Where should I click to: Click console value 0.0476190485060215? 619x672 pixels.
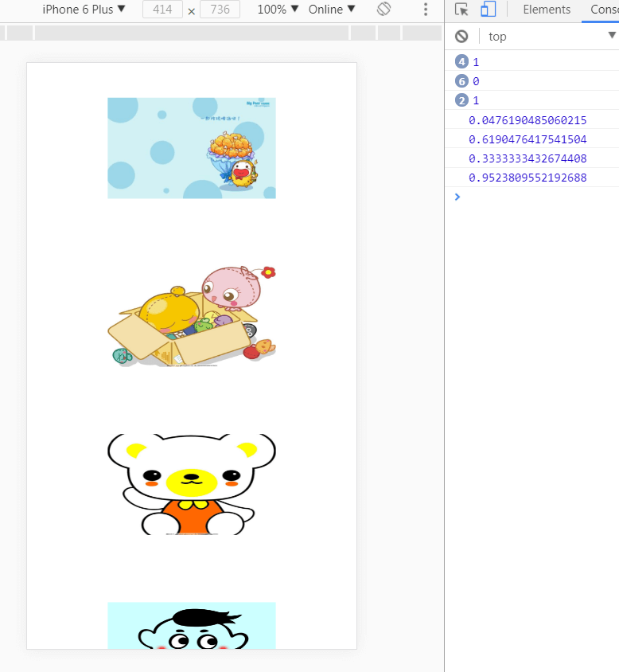click(528, 120)
